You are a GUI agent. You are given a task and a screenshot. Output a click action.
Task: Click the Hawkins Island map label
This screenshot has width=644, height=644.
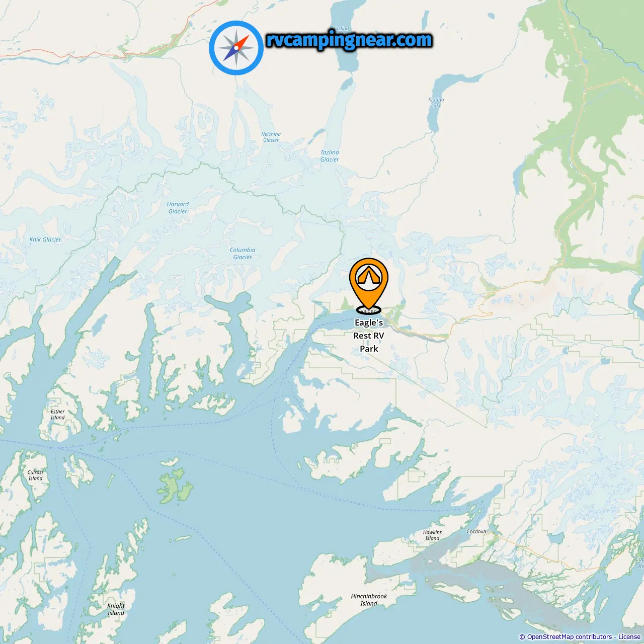pos(432,535)
